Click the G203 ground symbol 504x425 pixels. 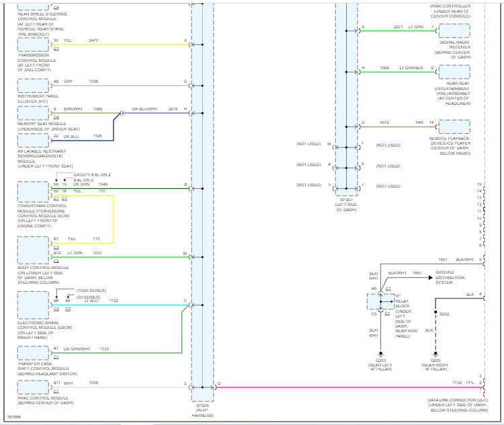tap(380, 354)
